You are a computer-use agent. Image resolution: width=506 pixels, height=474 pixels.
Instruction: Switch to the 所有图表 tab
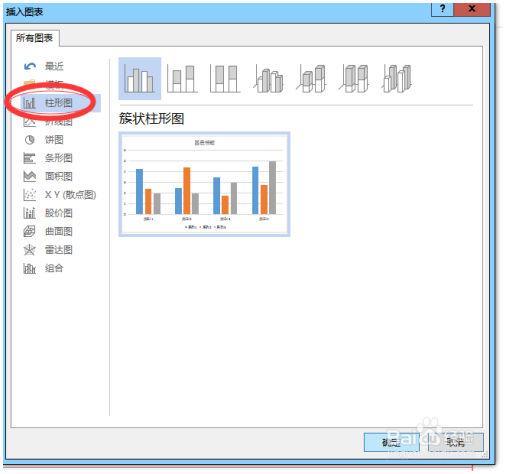(35, 38)
